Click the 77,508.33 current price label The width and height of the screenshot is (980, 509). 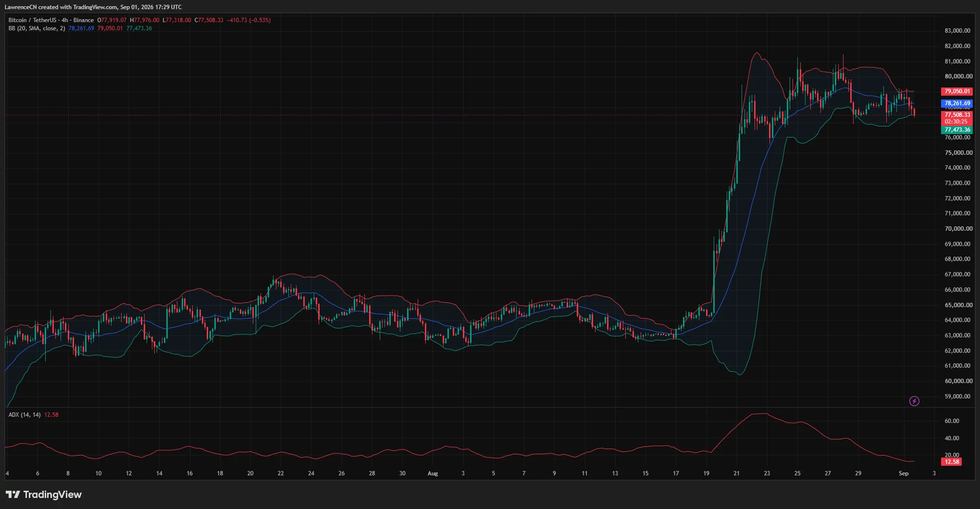957,115
